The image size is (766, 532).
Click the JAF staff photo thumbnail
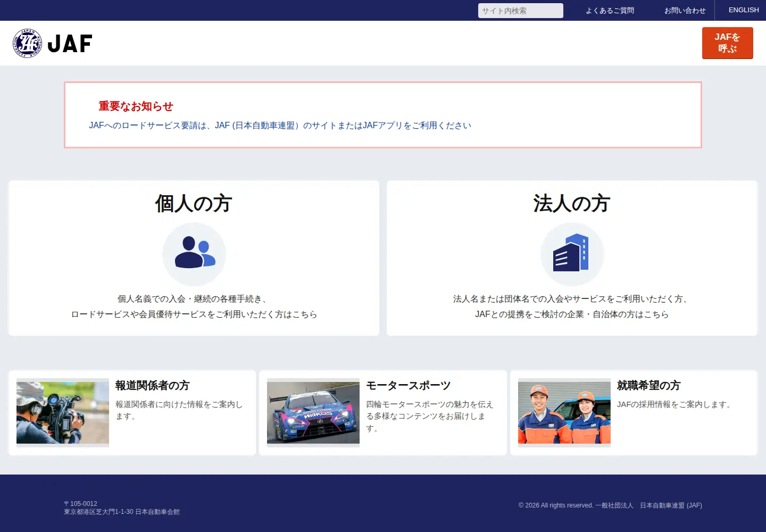(564, 412)
